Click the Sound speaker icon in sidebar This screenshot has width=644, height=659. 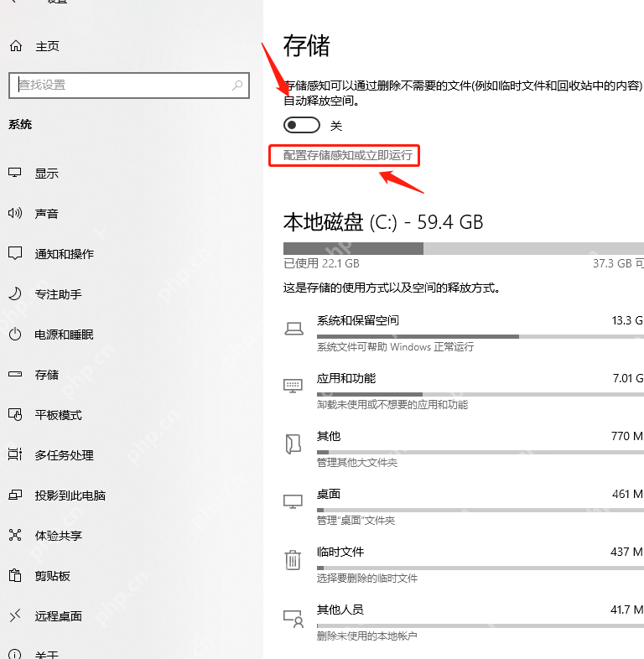point(15,213)
